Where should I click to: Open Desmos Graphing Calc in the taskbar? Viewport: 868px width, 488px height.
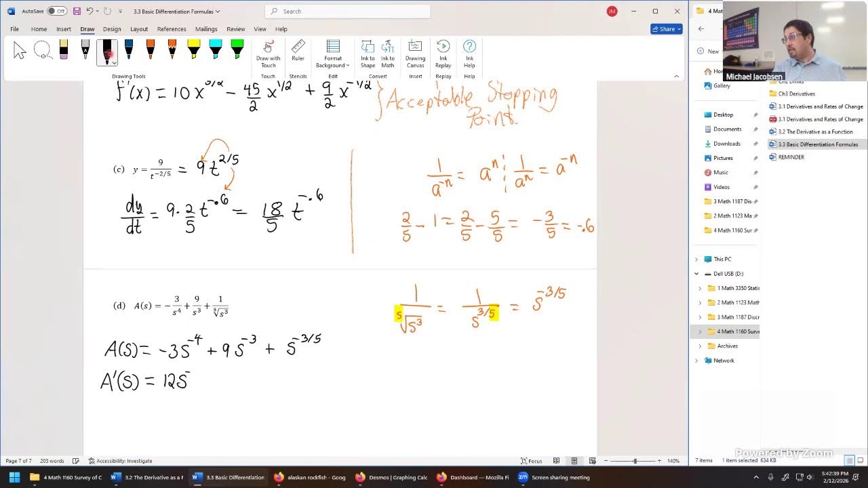tap(392, 477)
